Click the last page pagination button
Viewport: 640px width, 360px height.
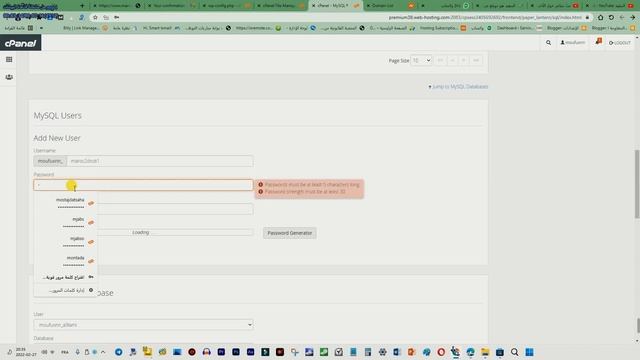(476, 60)
